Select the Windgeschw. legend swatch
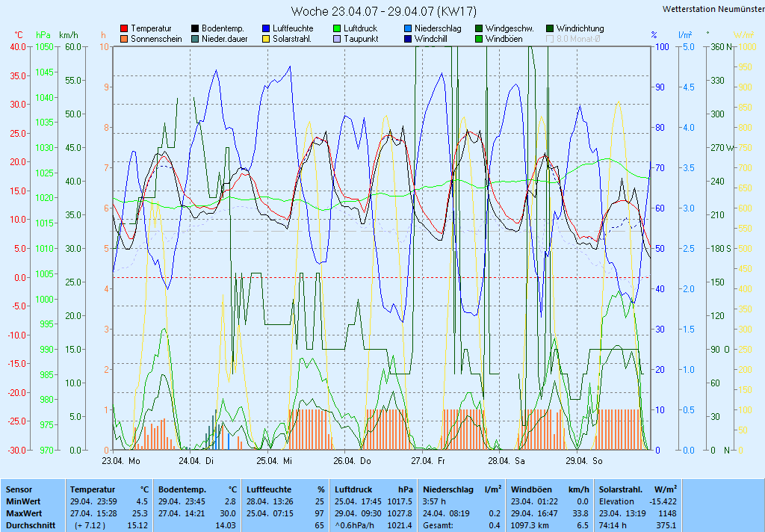This screenshot has width=765, height=532. tap(479, 29)
